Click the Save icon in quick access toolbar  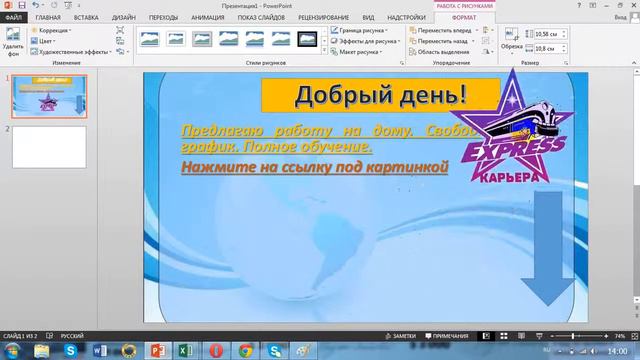pyautogui.click(x=22, y=5)
